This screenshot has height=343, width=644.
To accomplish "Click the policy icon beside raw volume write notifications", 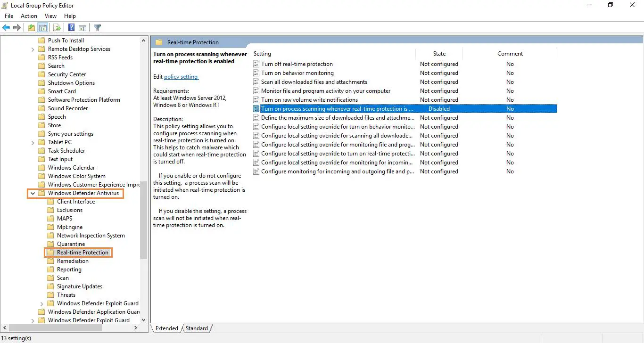I will (256, 100).
